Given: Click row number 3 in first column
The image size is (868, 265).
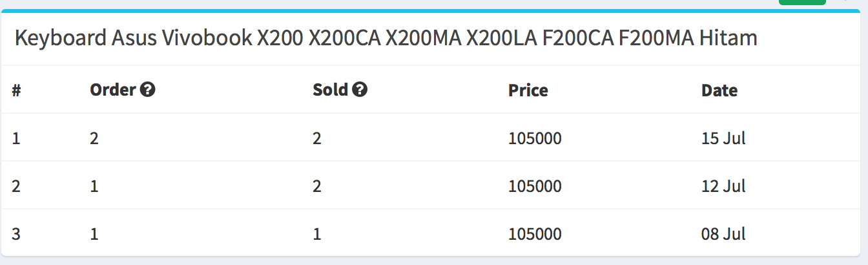Looking at the screenshot, I should (x=16, y=233).
